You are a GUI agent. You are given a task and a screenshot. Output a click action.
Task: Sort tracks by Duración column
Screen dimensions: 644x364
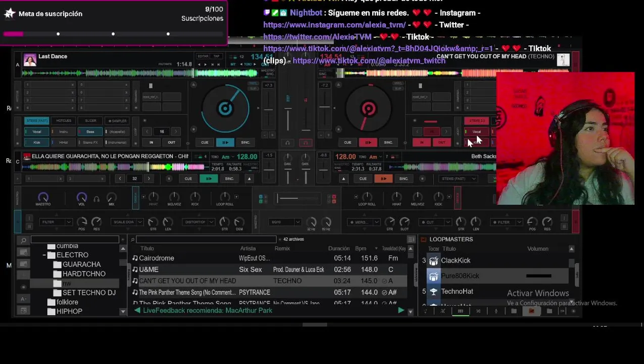[x=338, y=249]
